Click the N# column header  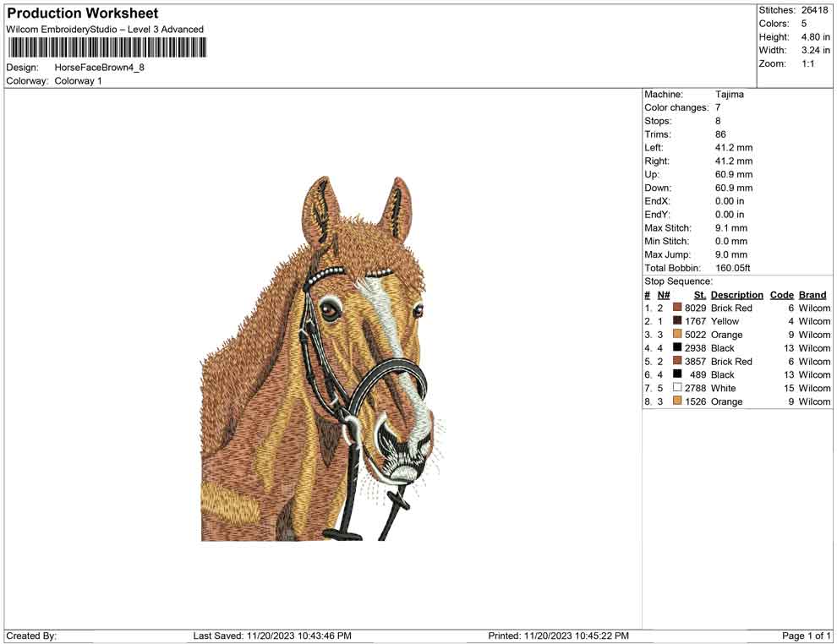coord(664,295)
